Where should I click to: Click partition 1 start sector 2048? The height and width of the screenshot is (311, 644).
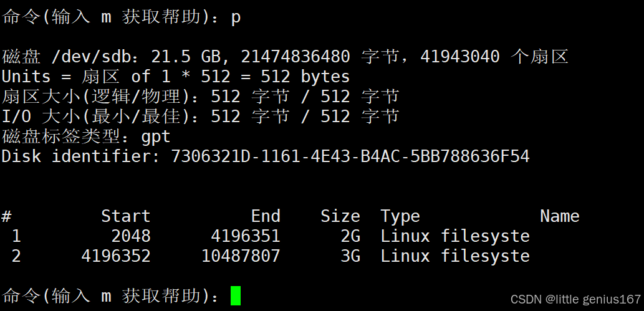coord(131,236)
